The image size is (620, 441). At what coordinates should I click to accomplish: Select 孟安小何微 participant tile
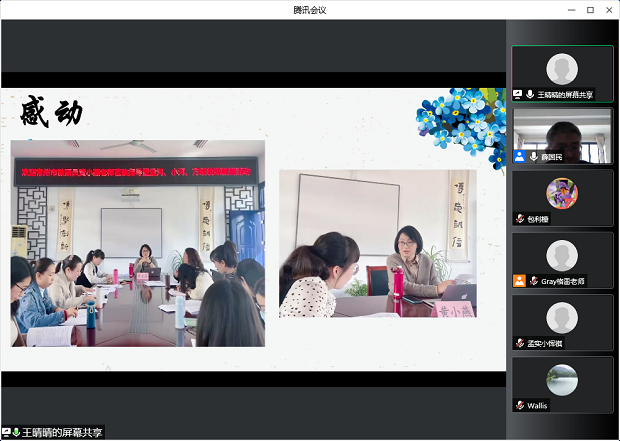click(562, 319)
